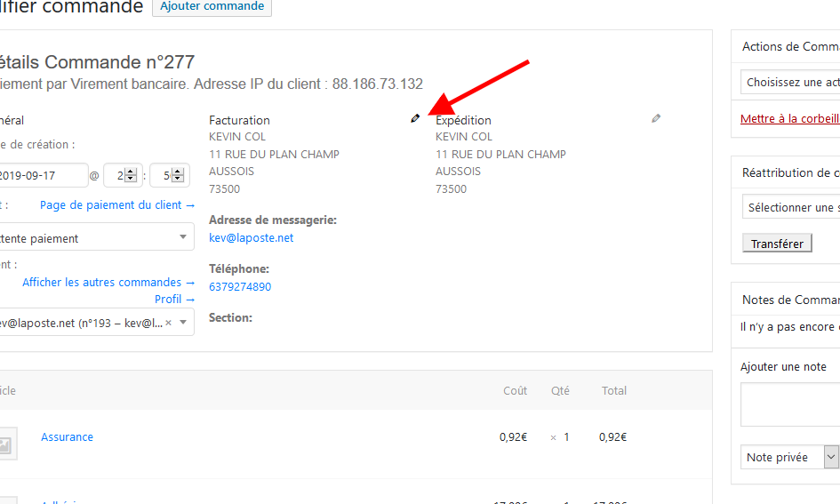840x504 pixels.
Task: Click the quantity multiplier for Assurance
Action: [x=553, y=437]
